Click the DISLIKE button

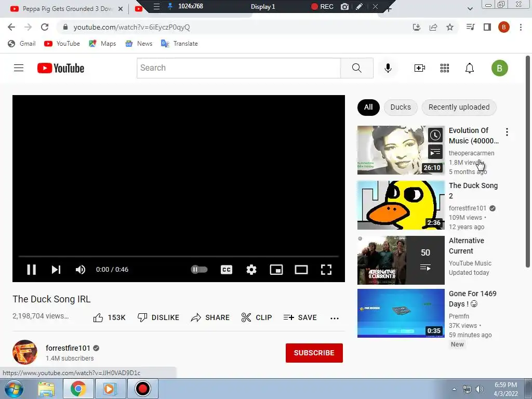click(x=158, y=317)
